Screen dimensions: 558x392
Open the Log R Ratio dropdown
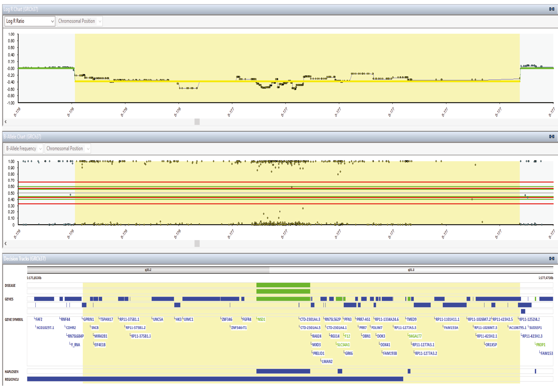tap(30, 21)
